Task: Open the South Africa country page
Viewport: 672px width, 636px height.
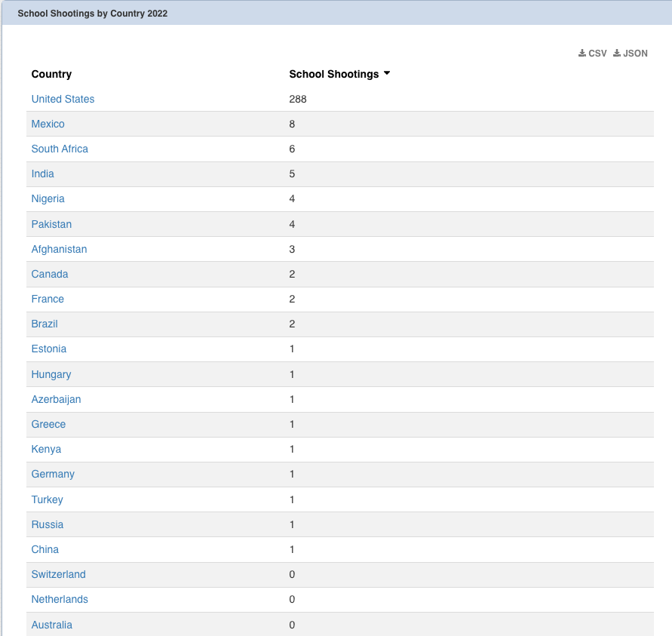Action: tap(60, 149)
